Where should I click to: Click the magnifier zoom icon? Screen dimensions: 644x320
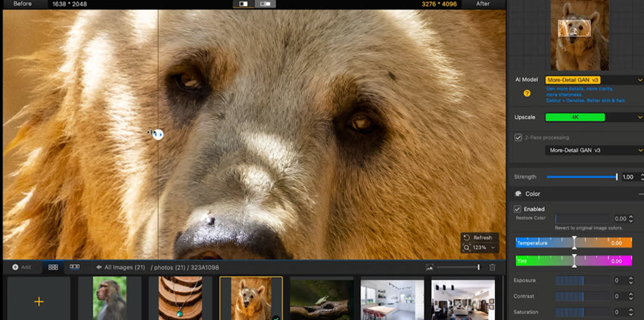click(467, 247)
